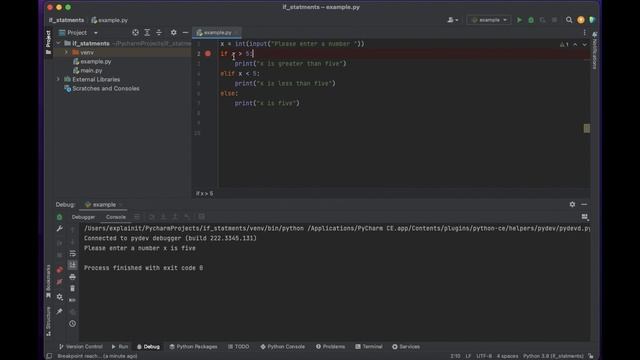Open the Services tool window

tap(406, 347)
